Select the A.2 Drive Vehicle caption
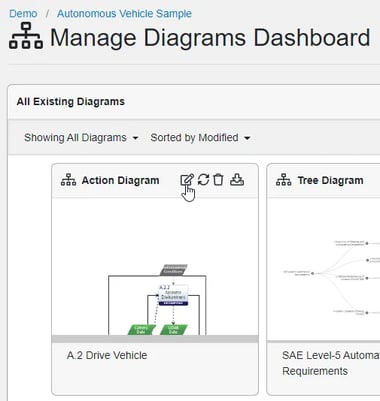Viewport: 380px width, 401px height. point(107,355)
